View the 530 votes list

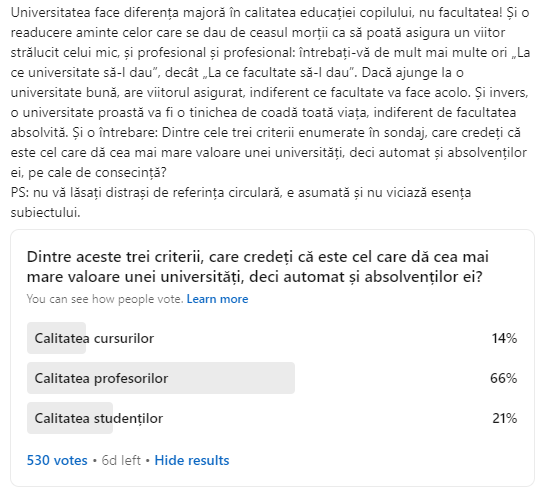[57, 460]
